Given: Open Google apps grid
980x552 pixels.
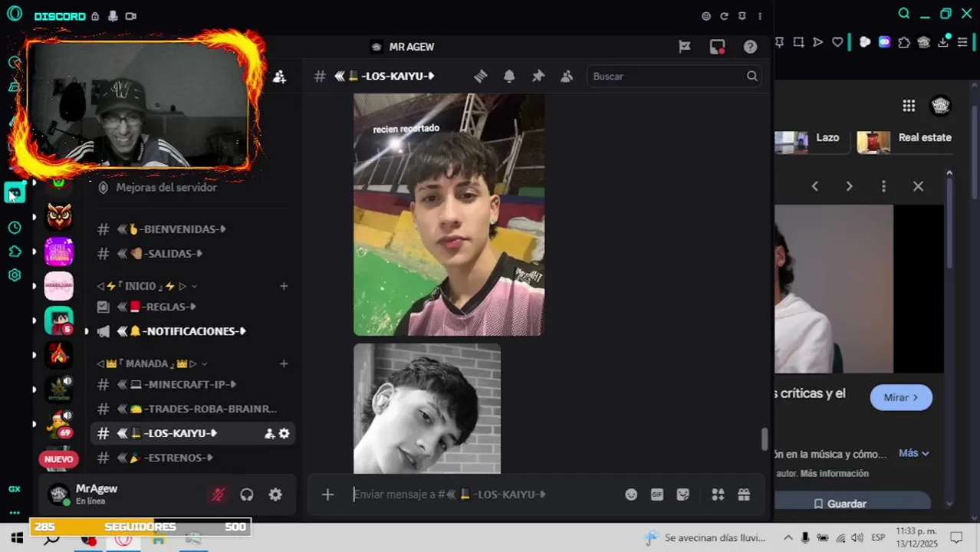Looking at the screenshot, I should [x=909, y=106].
